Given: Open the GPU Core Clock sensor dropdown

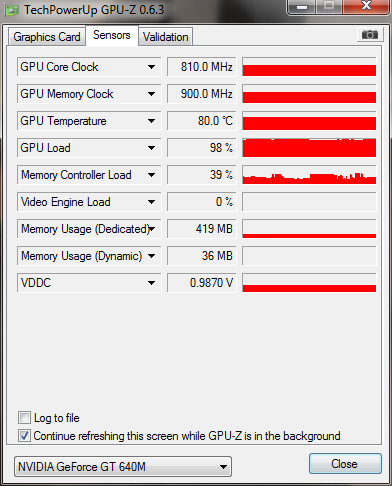Looking at the screenshot, I should click(x=151, y=67).
